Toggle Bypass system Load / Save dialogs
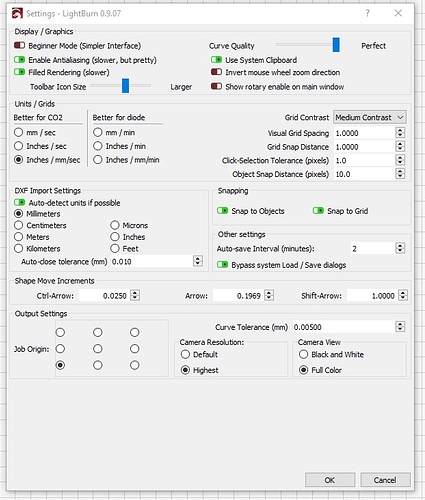 click(222, 265)
